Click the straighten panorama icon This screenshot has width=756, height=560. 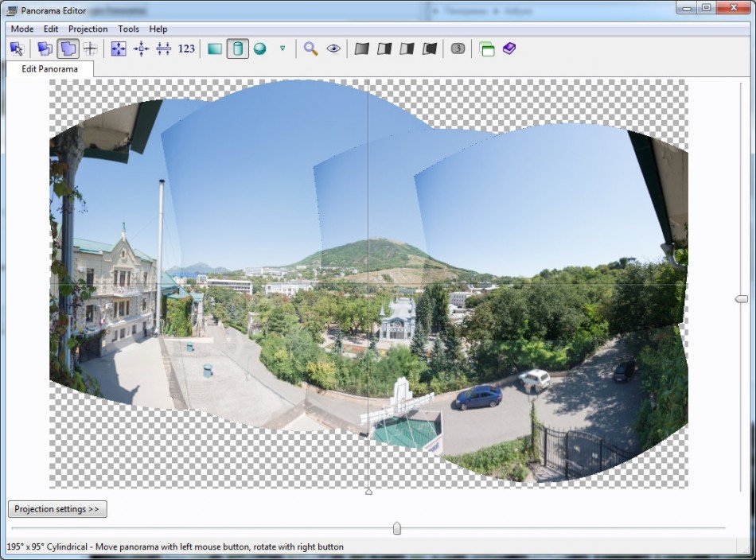[x=164, y=49]
